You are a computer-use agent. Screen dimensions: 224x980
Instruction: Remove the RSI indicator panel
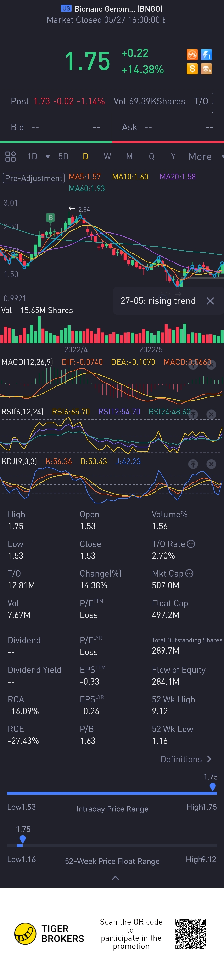pyautogui.click(x=211, y=414)
